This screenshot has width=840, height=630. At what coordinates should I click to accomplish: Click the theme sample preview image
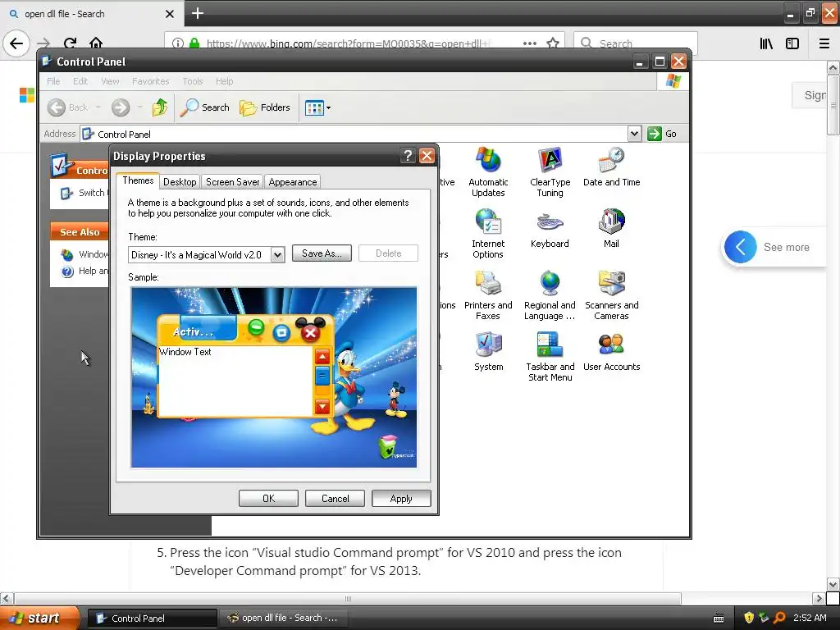click(x=274, y=377)
